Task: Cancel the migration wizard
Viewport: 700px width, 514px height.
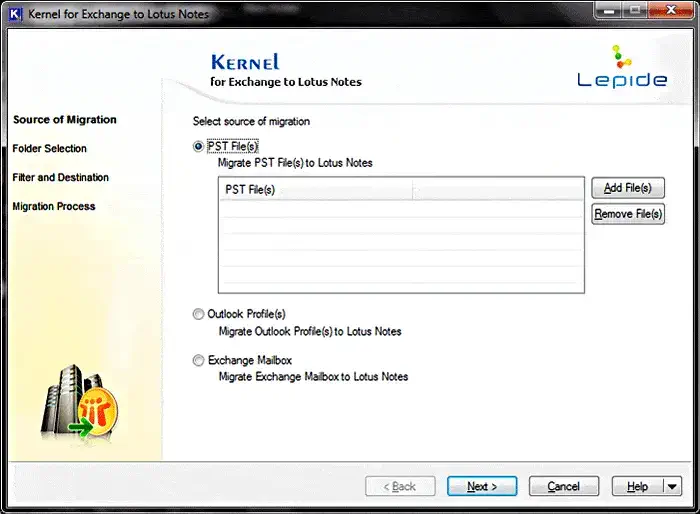Action: click(564, 486)
